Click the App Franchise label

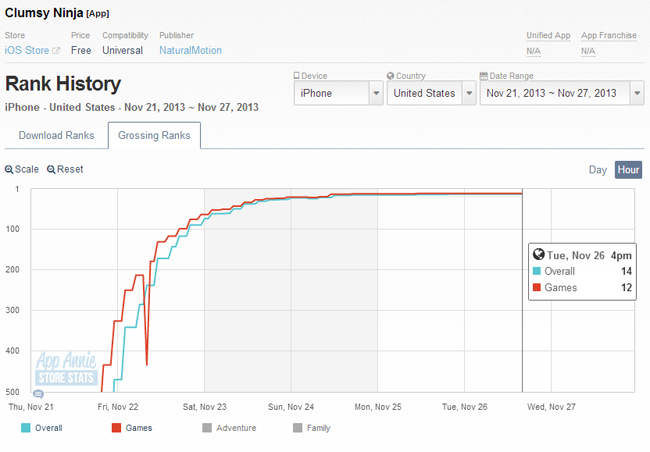click(609, 35)
